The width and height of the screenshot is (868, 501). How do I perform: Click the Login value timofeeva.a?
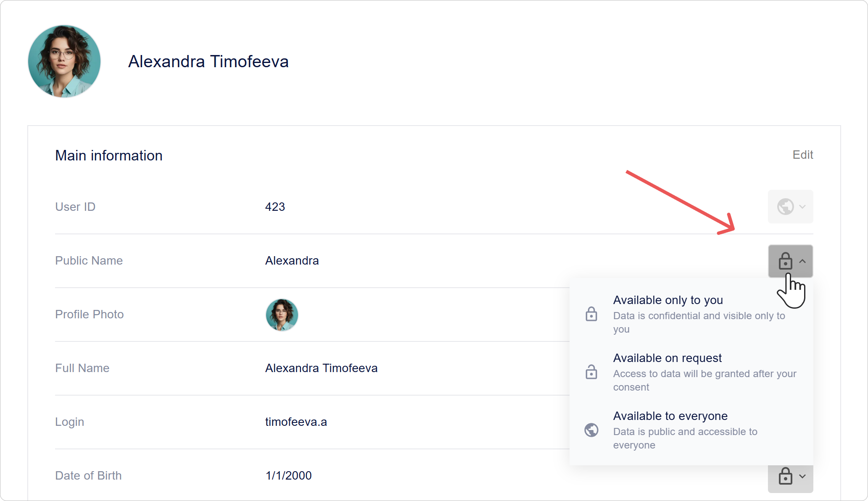(x=296, y=422)
